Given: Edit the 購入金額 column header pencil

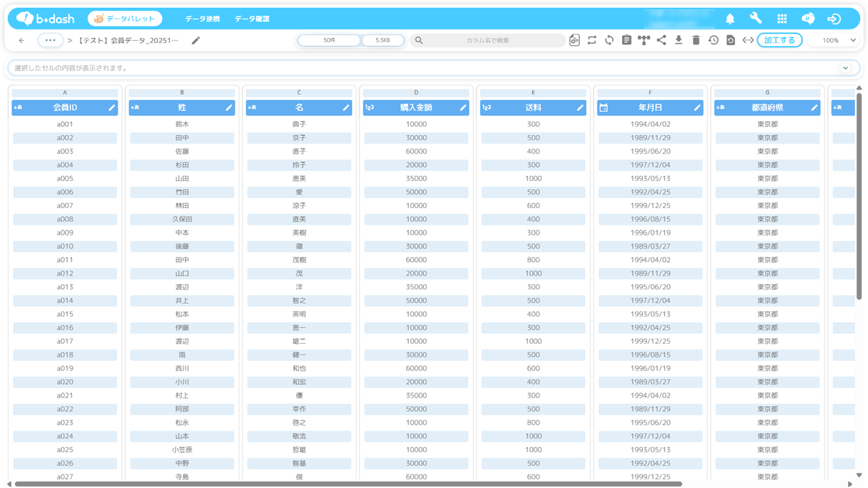Looking at the screenshot, I should point(463,108).
